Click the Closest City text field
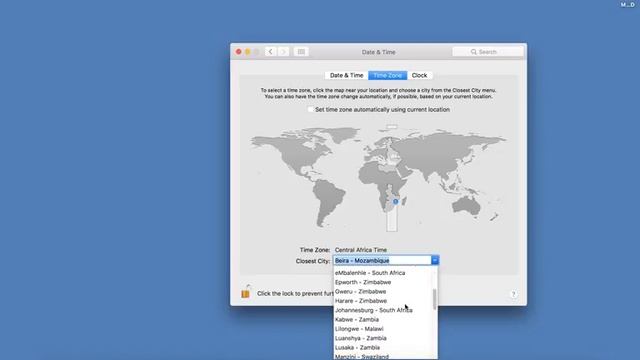 coord(382,260)
